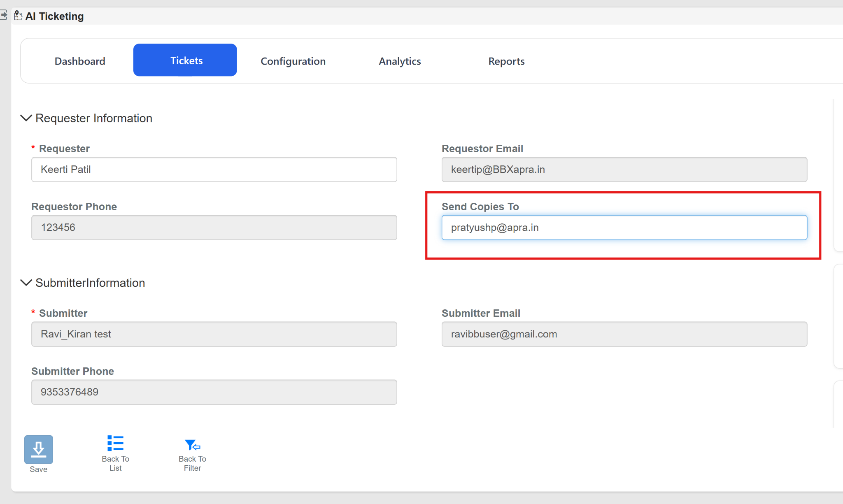The height and width of the screenshot is (504, 843).
Task: Collapse the Requester Information section
Action: tap(26, 118)
